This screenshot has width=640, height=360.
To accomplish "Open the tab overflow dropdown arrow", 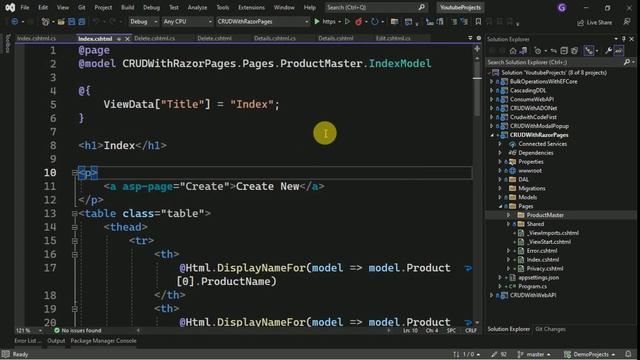I will pos(470,38).
